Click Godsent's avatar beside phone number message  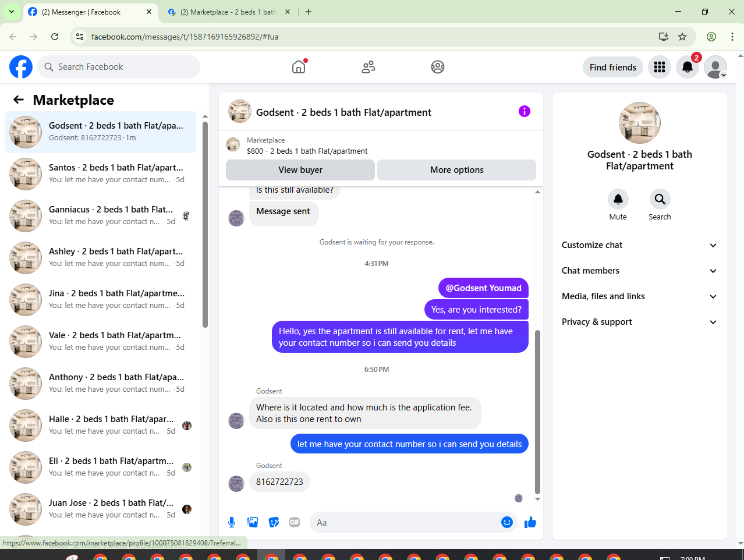point(236,484)
